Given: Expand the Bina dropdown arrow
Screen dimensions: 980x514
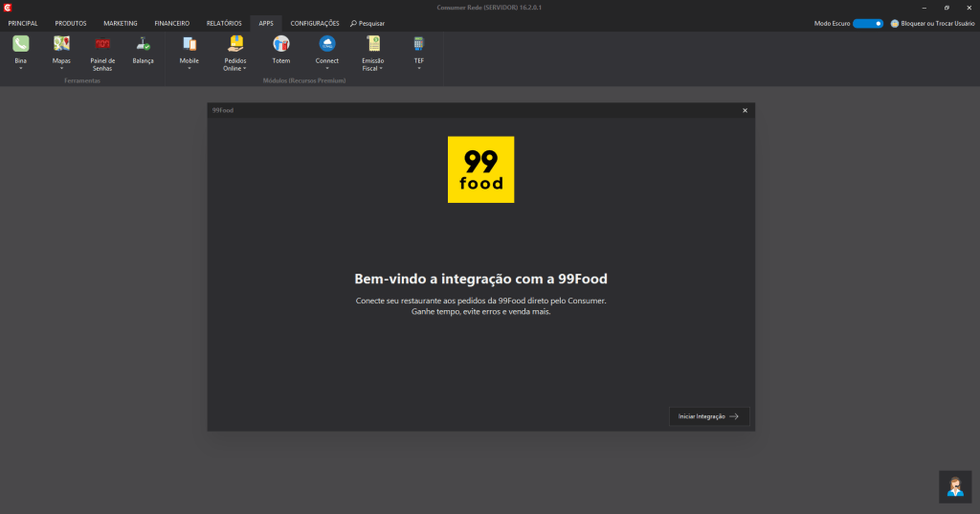Looking at the screenshot, I should 21,68.
